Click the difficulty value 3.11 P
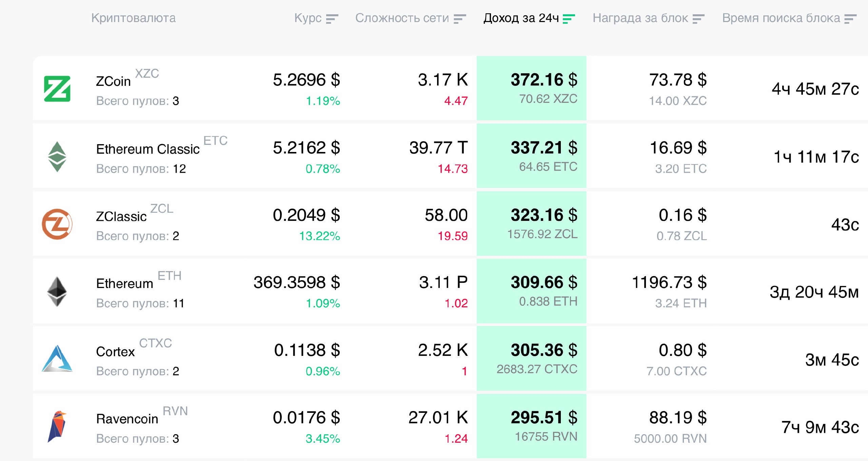Screen dimensions: 868x461 click(443, 283)
